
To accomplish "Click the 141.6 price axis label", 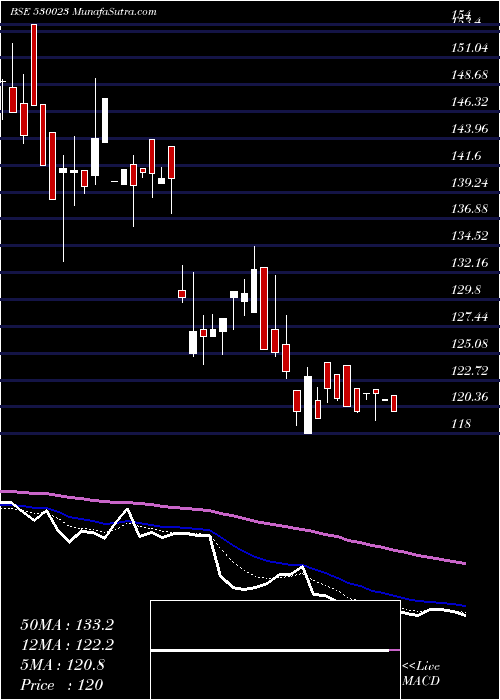I will click(x=467, y=156).
